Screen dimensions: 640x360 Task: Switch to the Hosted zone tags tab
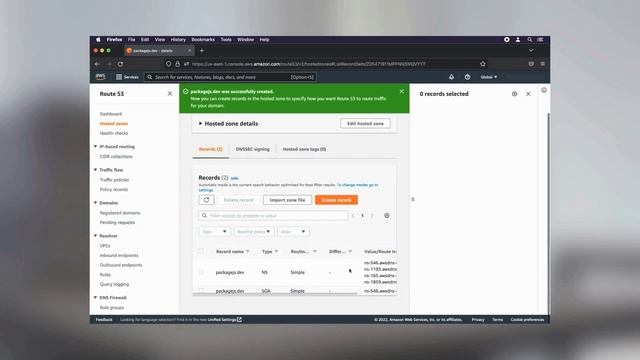tap(304, 149)
